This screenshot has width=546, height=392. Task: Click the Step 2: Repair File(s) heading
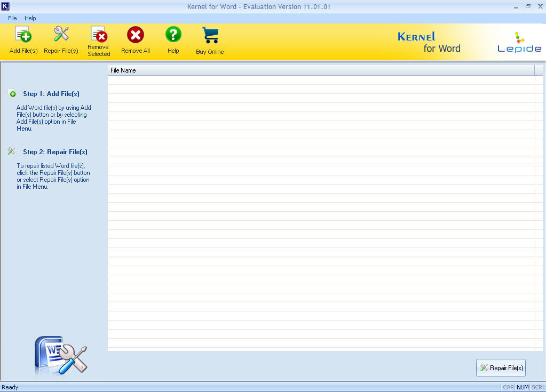point(55,151)
